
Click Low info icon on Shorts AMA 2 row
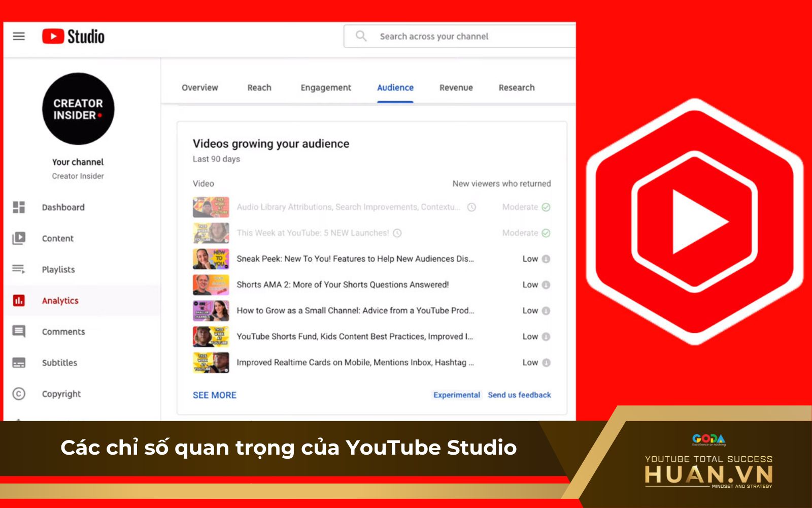tap(546, 285)
